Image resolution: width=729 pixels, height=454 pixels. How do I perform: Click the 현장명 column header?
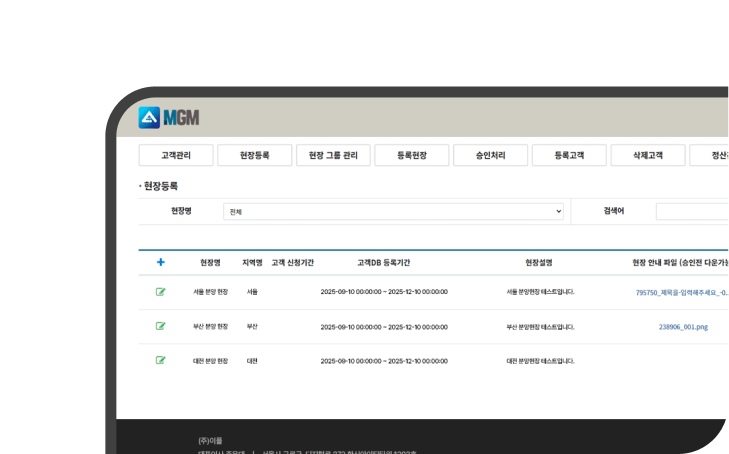210,262
